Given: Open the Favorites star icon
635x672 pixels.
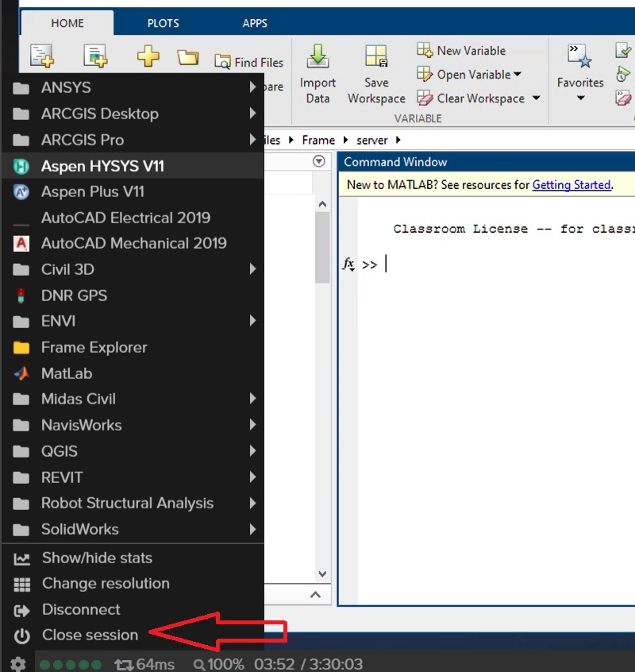Looking at the screenshot, I should tap(579, 57).
